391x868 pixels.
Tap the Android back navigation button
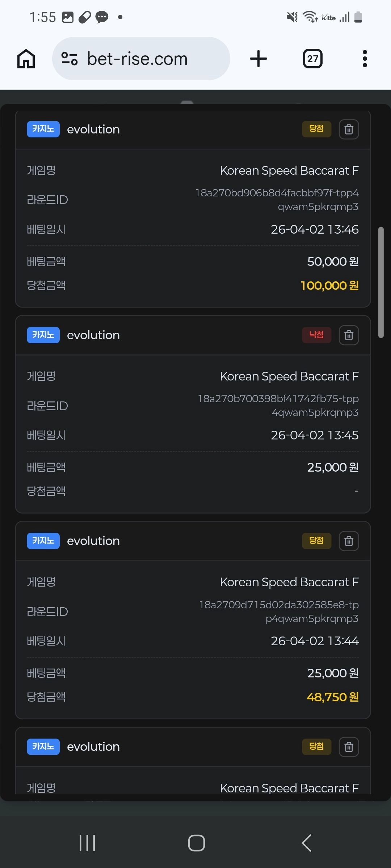[x=306, y=843]
